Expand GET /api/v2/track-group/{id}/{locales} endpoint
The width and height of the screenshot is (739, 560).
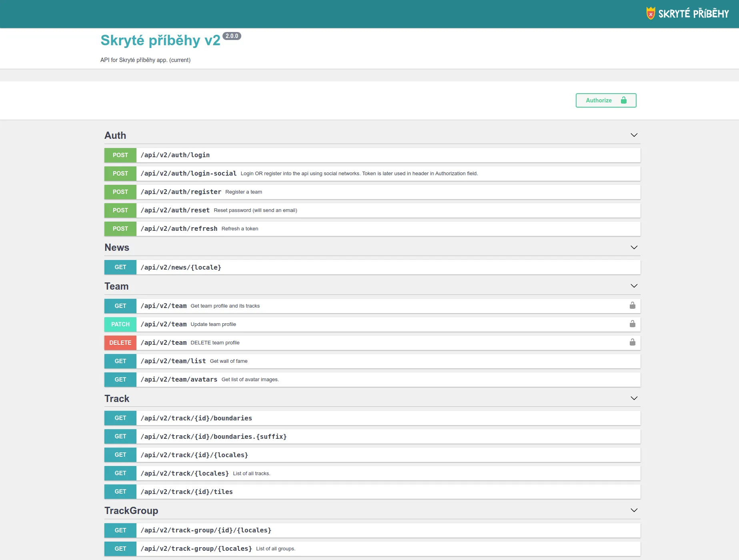373,530
